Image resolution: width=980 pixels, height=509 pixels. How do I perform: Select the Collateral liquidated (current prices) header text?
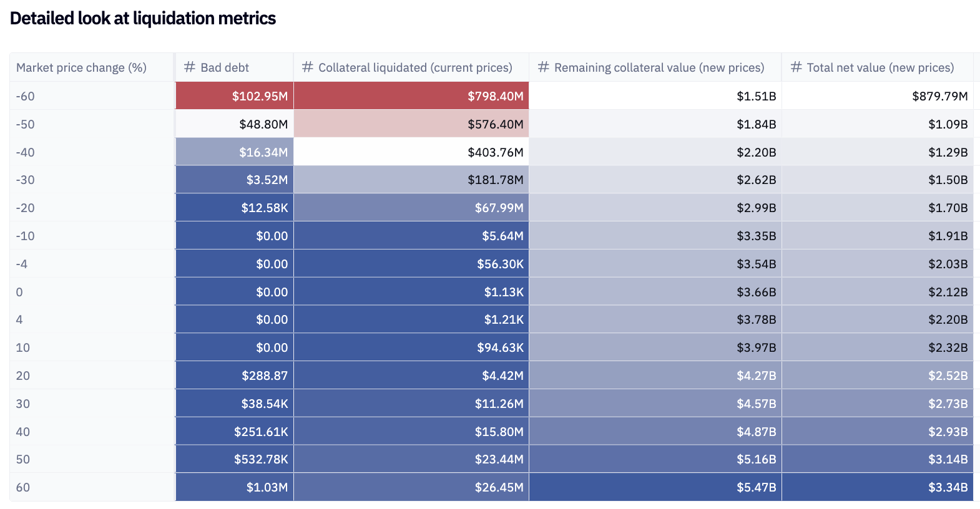[x=415, y=67]
